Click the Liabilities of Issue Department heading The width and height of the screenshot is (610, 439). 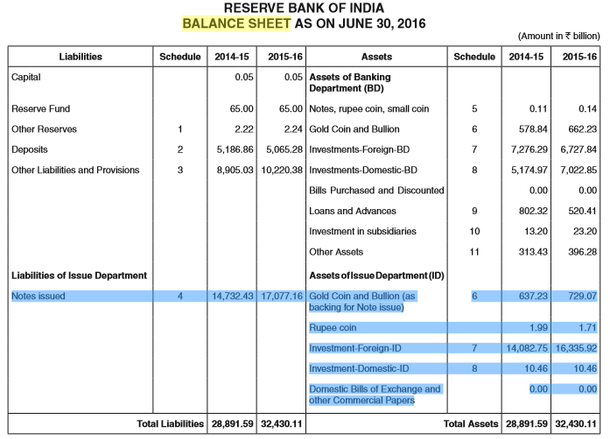pos(79,274)
